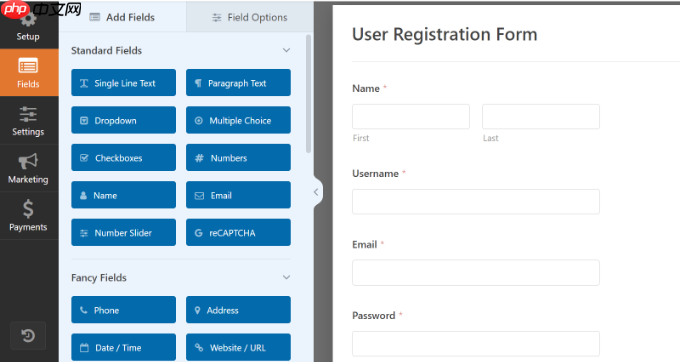Click the 'Last' sublabel under Name
The width and height of the screenshot is (680, 362).
[490, 138]
